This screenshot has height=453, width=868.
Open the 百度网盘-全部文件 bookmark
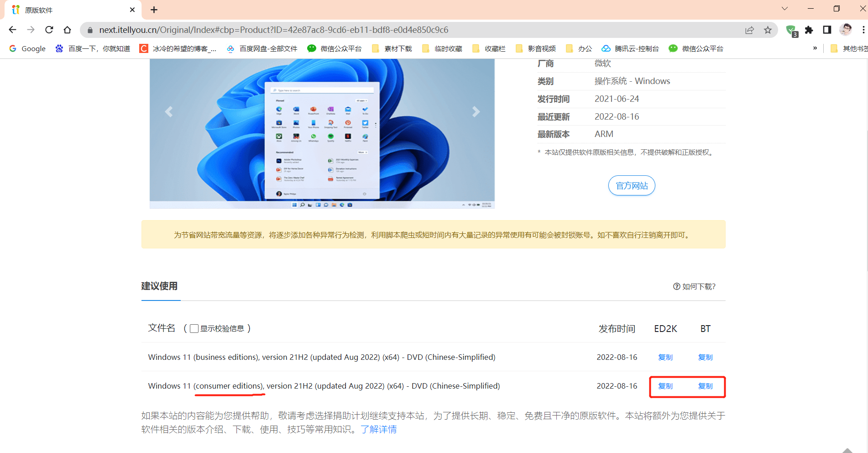point(262,48)
